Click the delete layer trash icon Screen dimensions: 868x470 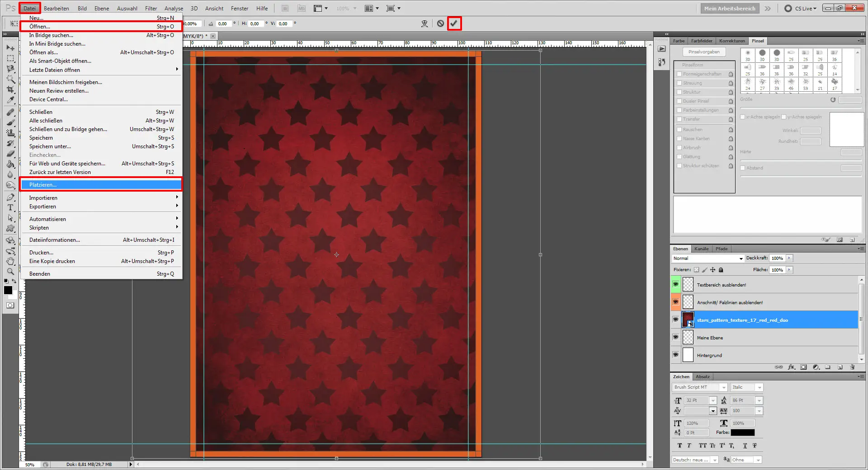[x=853, y=367]
